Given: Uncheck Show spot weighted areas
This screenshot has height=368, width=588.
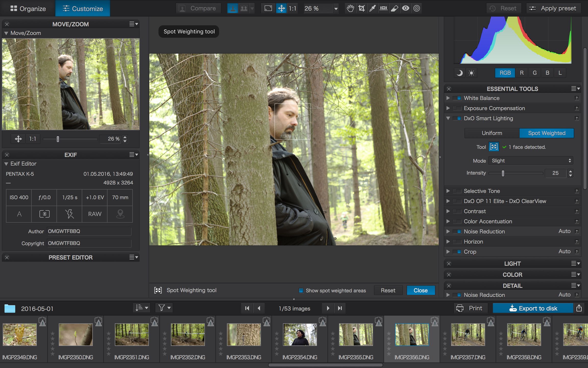Looking at the screenshot, I should click(x=301, y=291).
